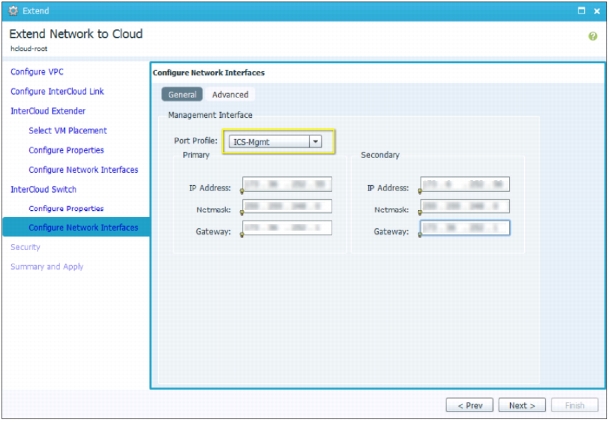This screenshot has width=609, height=422.
Task: Click the < Prev button
Action: coord(470,405)
